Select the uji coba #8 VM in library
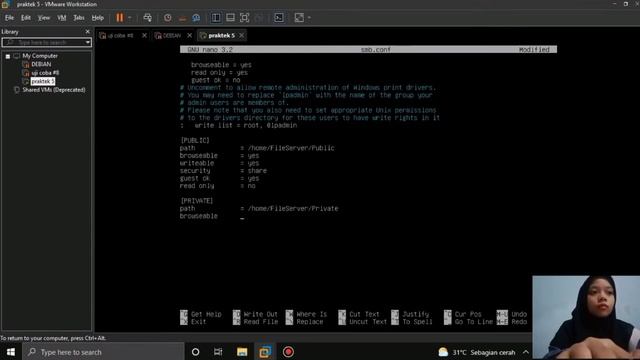 [45, 73]
